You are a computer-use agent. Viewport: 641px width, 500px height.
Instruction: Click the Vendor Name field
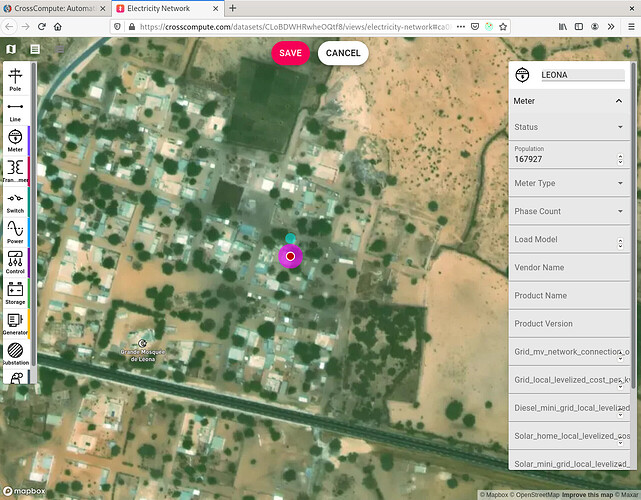569,267
